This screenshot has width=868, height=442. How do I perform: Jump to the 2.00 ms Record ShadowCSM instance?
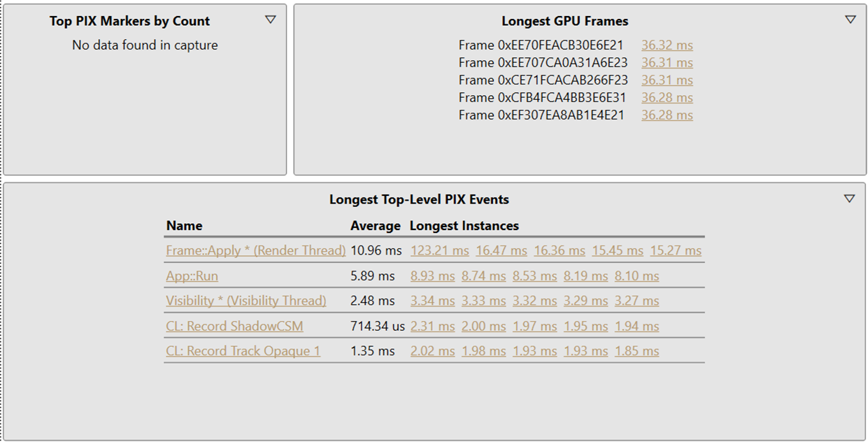click(x=484, y=326)
